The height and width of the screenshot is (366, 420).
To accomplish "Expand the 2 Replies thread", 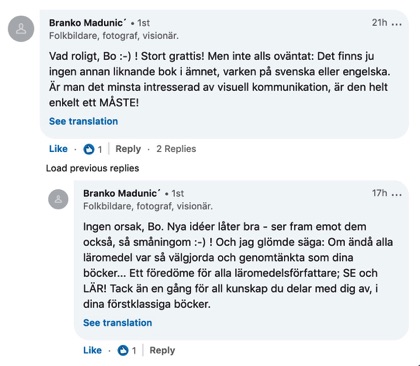I will tap(176, 149).
